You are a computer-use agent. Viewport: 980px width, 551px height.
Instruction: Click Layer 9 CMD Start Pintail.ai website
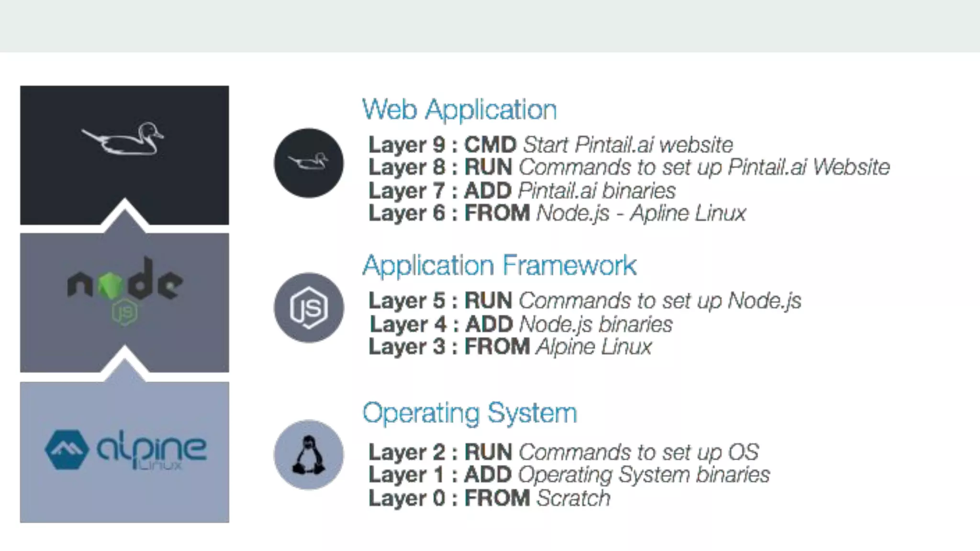[x=550, y=144]
